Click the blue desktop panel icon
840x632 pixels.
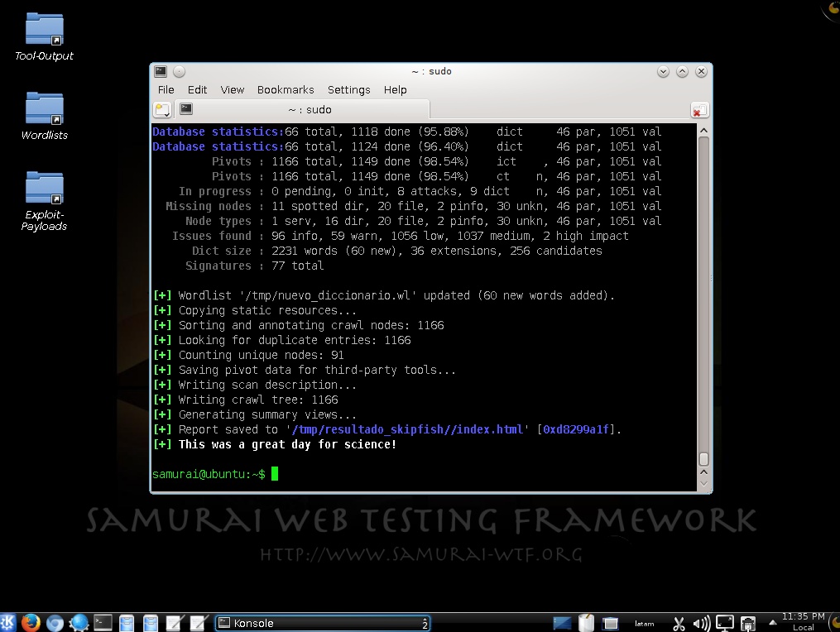[562, 624]
